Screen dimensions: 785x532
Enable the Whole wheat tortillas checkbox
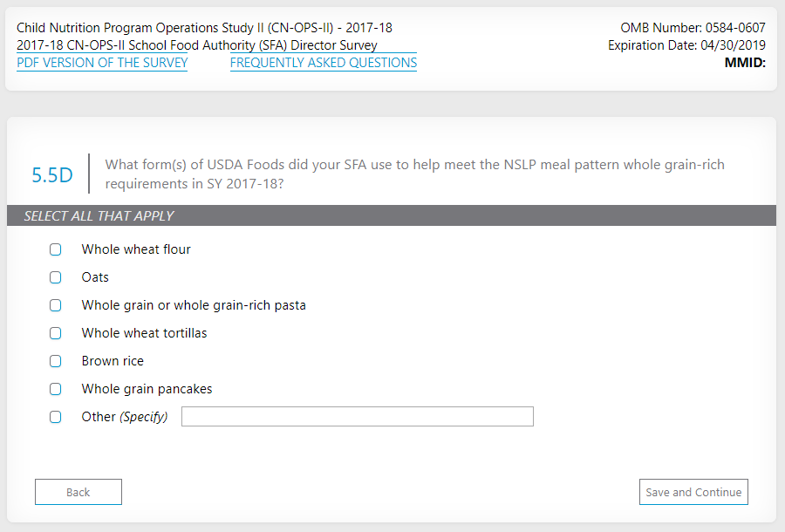[56, 333]
